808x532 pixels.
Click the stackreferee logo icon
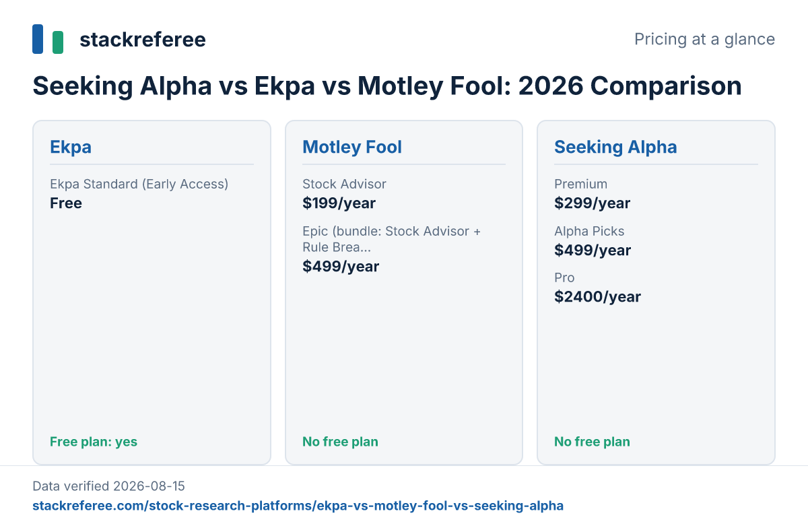pyautogui.click(x=48, y=39)
